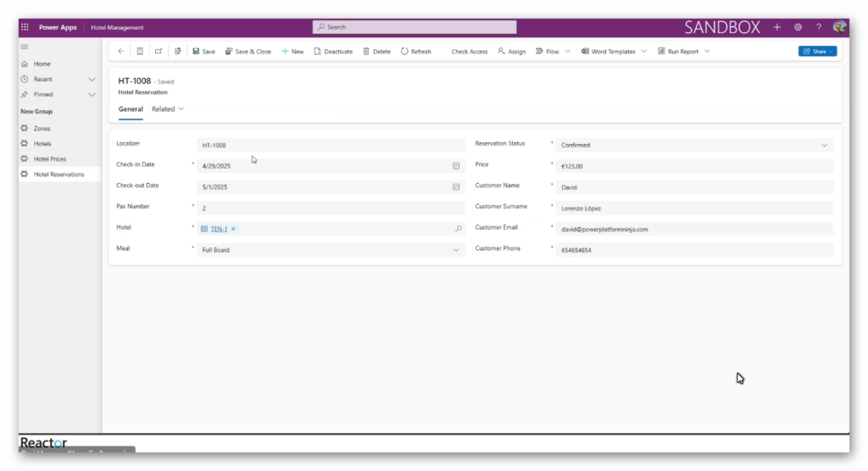Screen dimensions: 868x471
Task: Expand the Recent section in sidebar
Action: click(92, 79)
